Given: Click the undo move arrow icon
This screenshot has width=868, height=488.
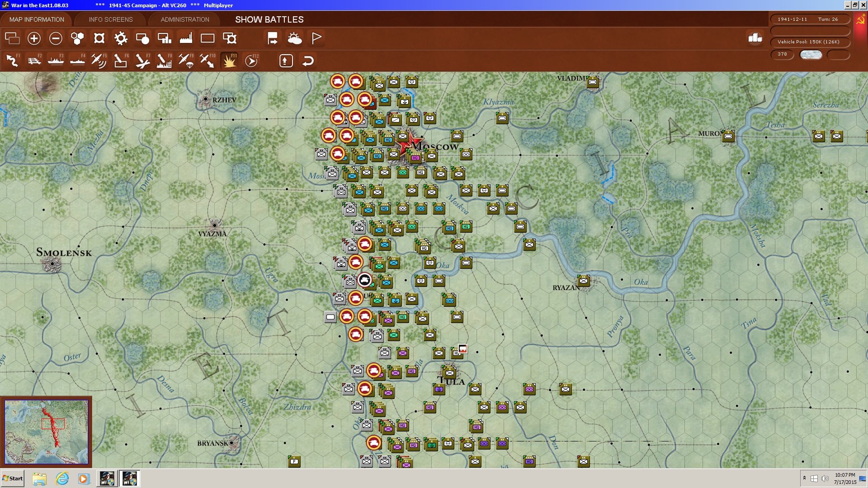Looking at the screenshot, I should point(308,61).
